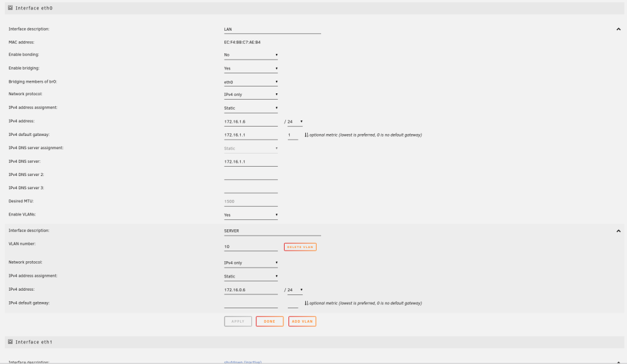This screenshot has width=627, height=364.
Task: Edit IPv4 DNS server field 172.16.1.1
Action: pos(251,162)
